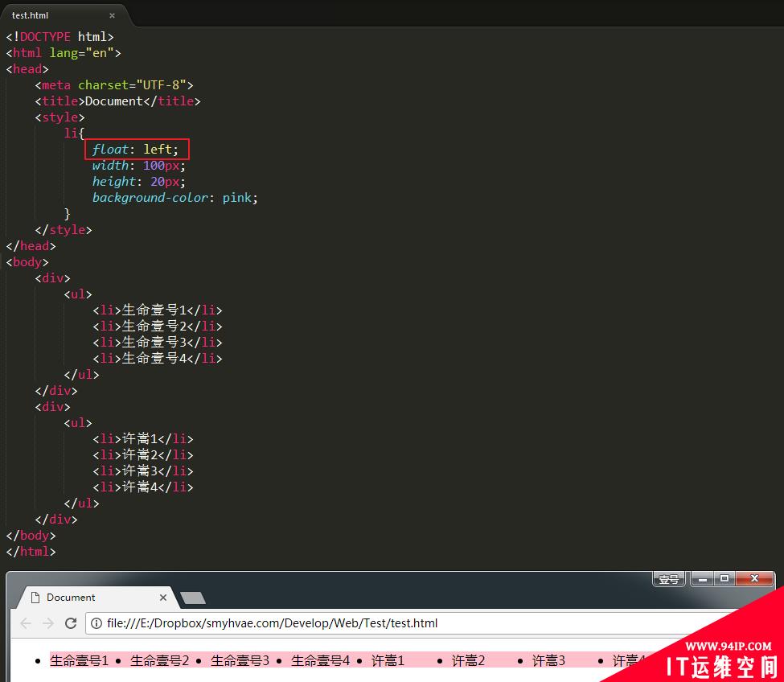Click the opening <style> tag line
This screenshot has height=682, width=784.
[60, 117]
